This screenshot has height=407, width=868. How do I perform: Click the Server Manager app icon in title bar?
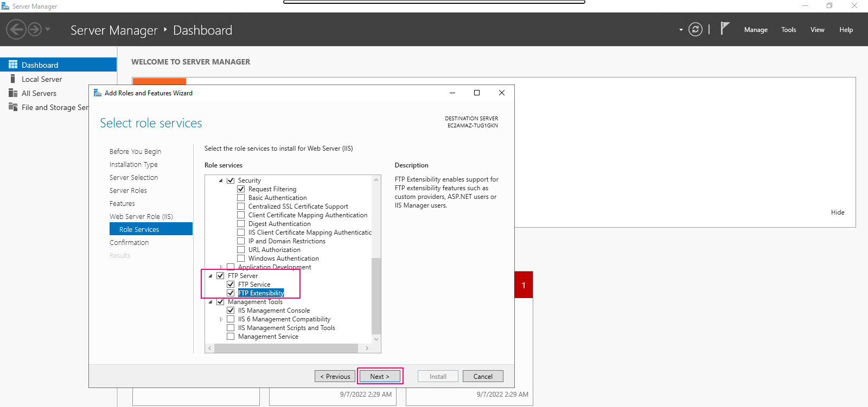click(5, 6)
